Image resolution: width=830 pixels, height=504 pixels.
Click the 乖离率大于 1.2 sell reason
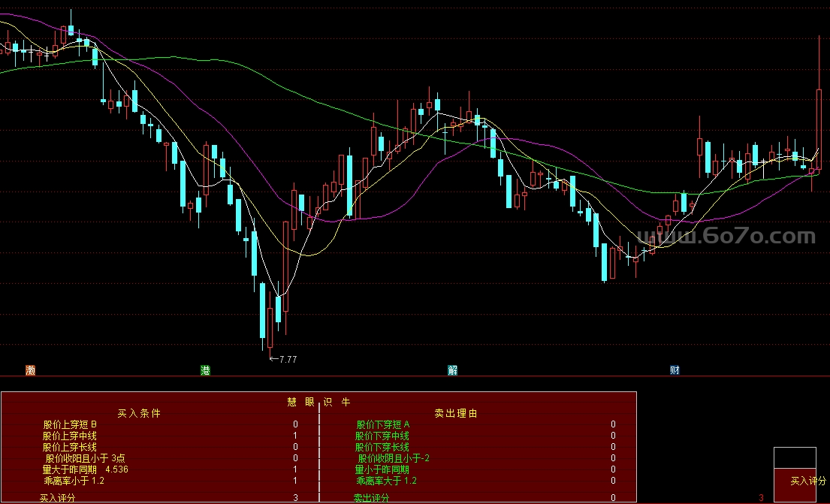[x=386, y=481]
